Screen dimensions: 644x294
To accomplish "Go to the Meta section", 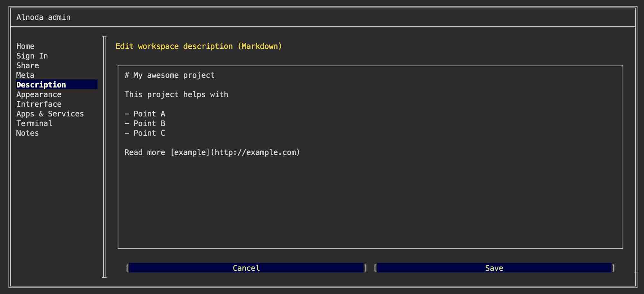I will coord(25,75).
